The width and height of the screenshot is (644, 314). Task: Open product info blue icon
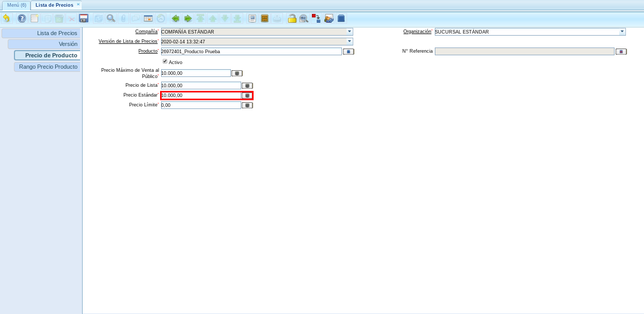(341, 19)
